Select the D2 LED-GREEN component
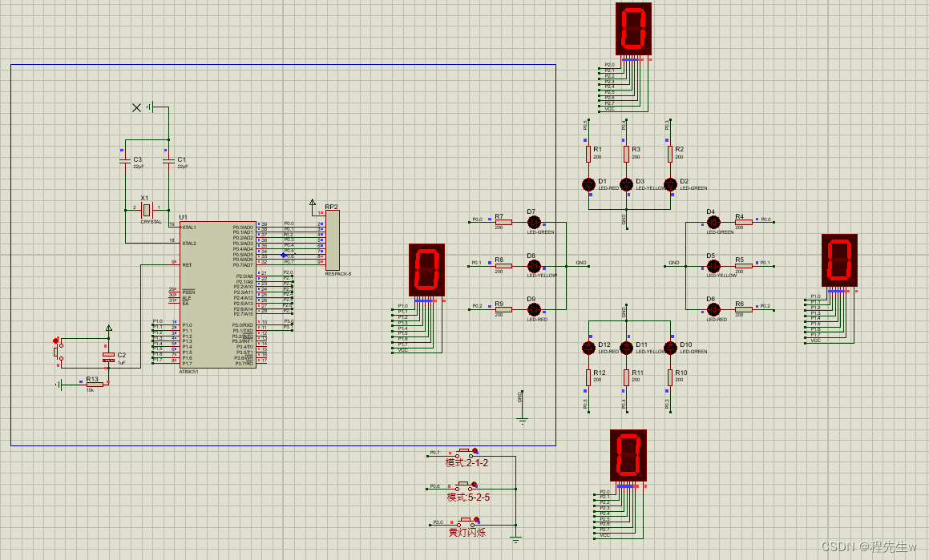Image resolution: width=929 pixels, height=560 pixels. tap(670, 185)
